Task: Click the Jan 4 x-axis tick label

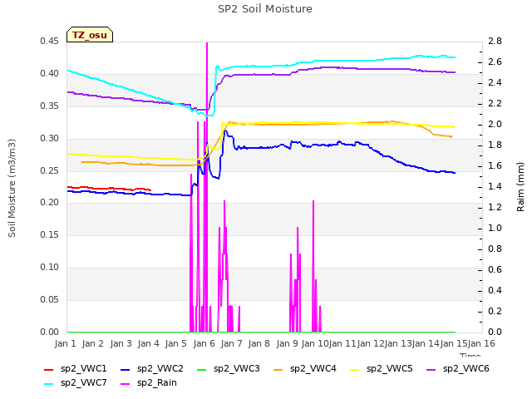Action: [148, 343]
